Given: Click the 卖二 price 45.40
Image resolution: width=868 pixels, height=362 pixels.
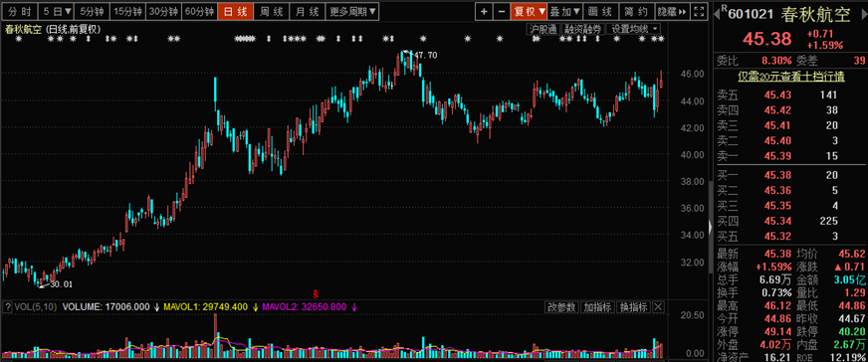Looking at the screenshot, I should click(777, 140).
